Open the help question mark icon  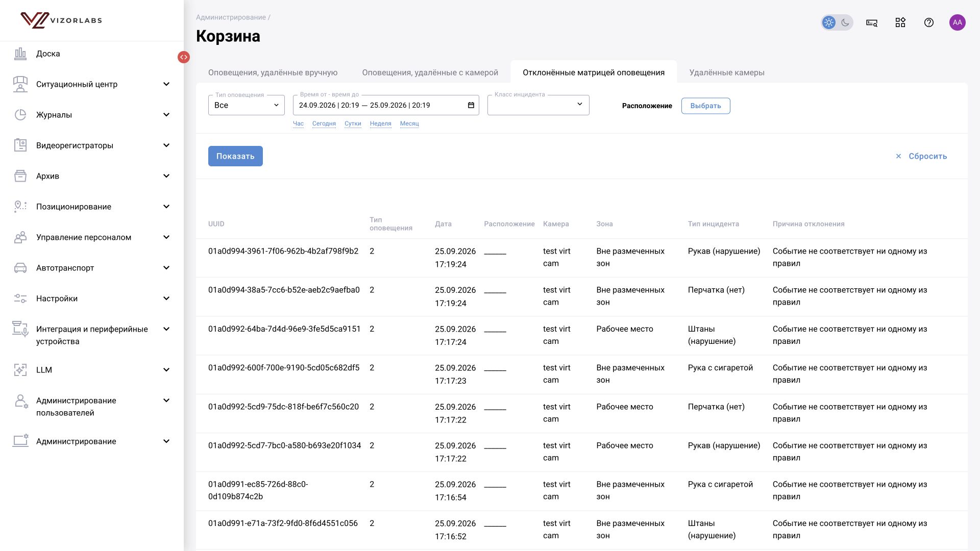(x=929, y=22)
